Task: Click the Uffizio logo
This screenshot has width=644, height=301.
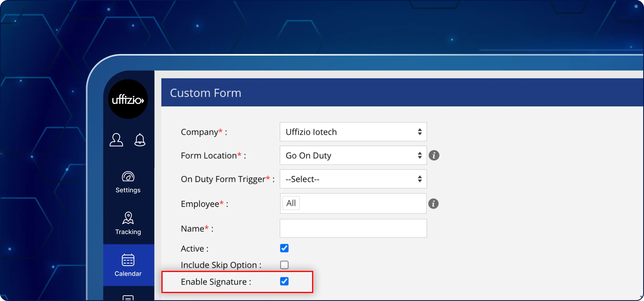Action: pyautogui.click(x=128, y=99)
